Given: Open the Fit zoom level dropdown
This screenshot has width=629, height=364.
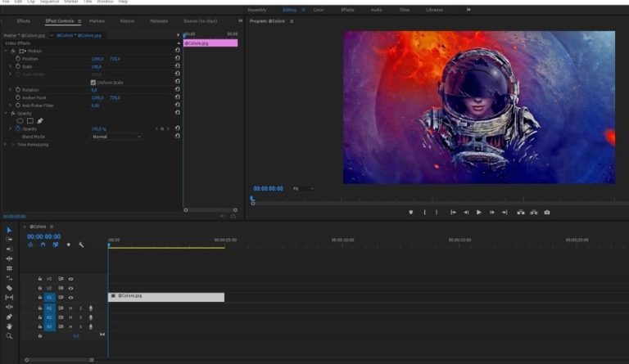Looking at the screenshot, I should pyautogui.click(x=303, y=189).
